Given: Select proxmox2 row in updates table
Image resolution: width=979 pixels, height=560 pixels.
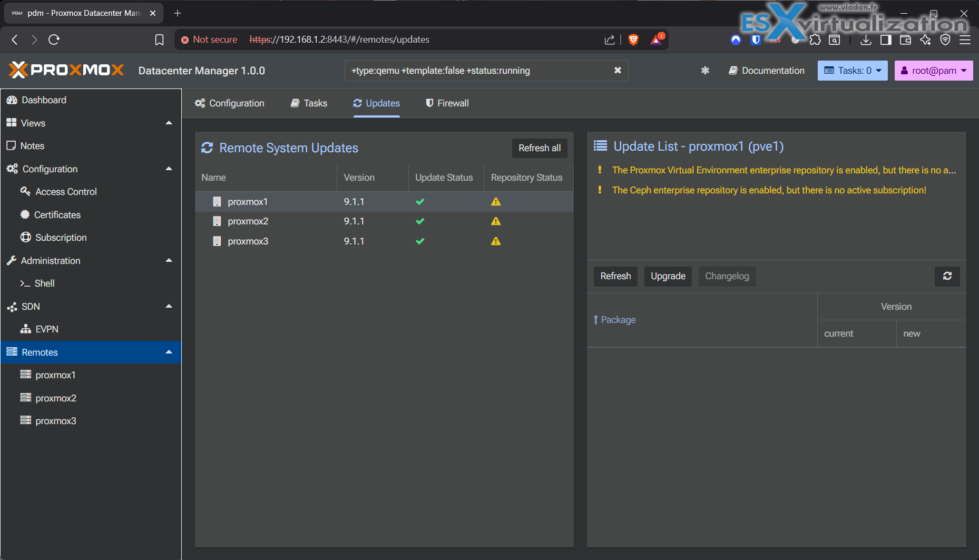Looking at the screenshot, I should coord(248,221).
